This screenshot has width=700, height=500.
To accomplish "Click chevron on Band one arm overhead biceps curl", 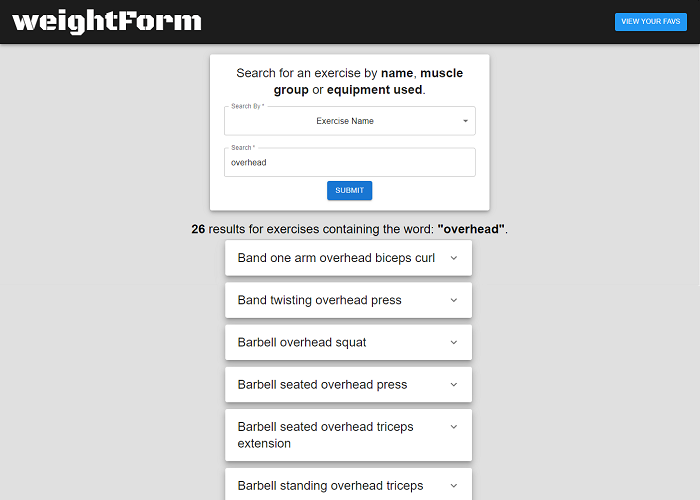I will tap(453, 258).
